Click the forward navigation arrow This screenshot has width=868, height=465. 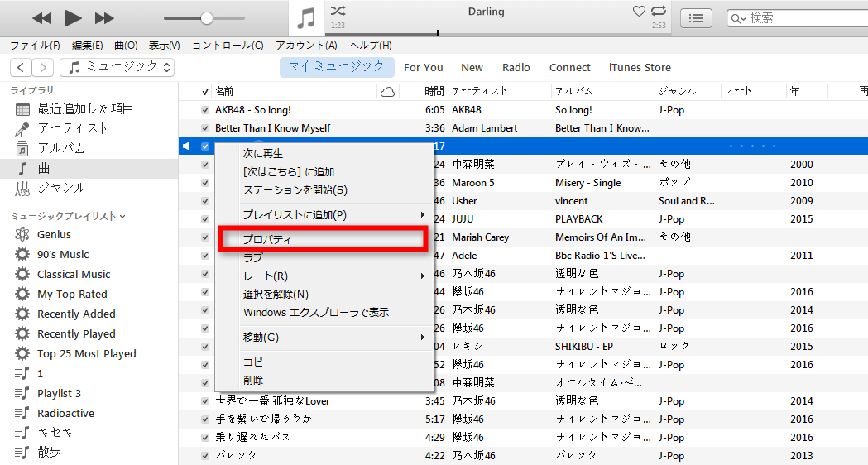[43, 68]
